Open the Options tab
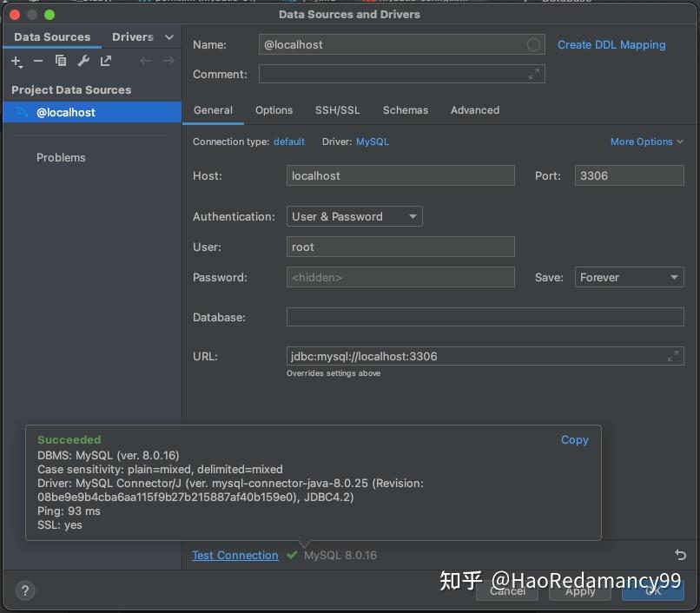Viewport: 700px width, 613px height. (x=274, y=110)
